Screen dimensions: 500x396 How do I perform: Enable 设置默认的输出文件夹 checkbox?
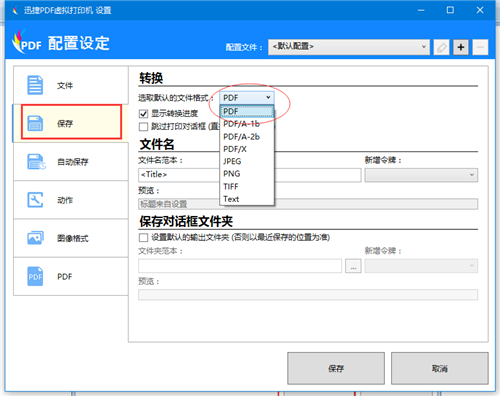pos(143,238)
